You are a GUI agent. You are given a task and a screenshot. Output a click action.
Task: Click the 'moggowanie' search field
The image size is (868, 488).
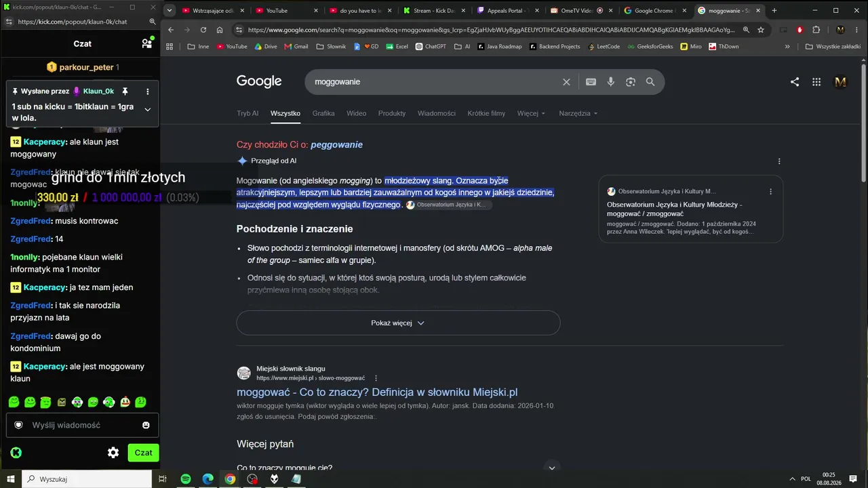click(x=434, y=82)
